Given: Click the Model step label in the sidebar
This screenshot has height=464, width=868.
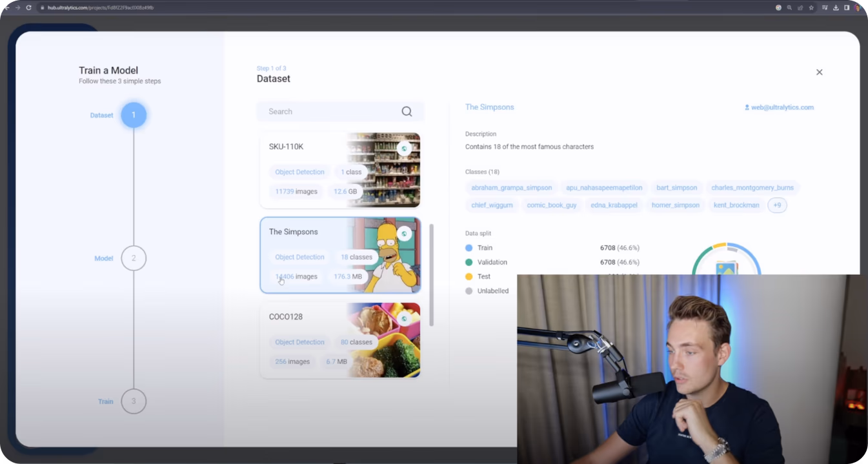Looking at the screenshot, I should [104, 258].
